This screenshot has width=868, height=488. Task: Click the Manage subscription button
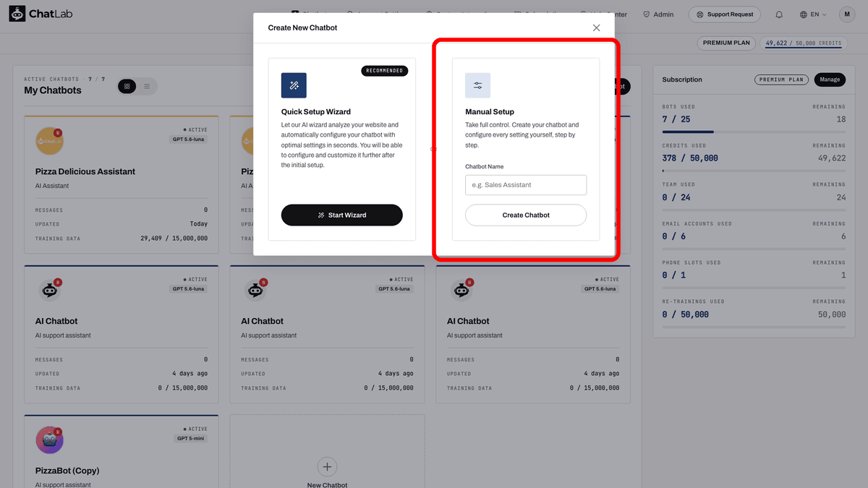click(x=830, y=80)
